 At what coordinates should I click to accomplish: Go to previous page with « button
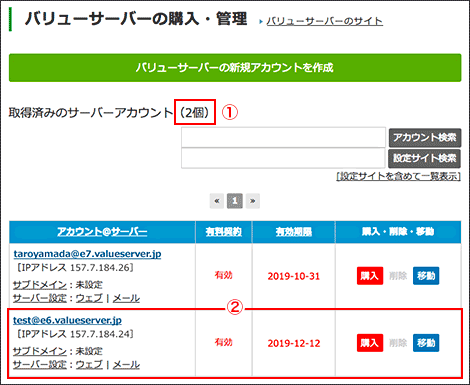(217, 201)
